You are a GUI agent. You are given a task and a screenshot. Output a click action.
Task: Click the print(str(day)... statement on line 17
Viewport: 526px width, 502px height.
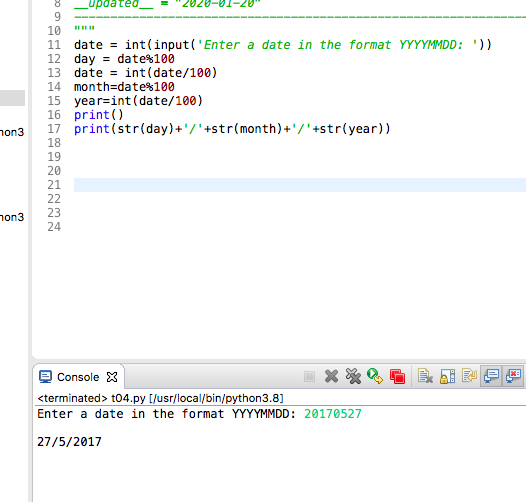[x=232, y=129]
